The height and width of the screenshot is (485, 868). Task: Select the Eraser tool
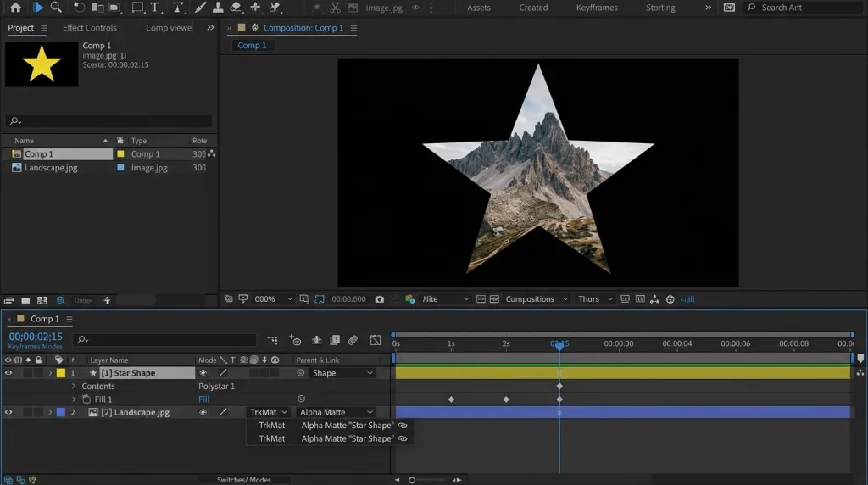[x=236, y=7]
